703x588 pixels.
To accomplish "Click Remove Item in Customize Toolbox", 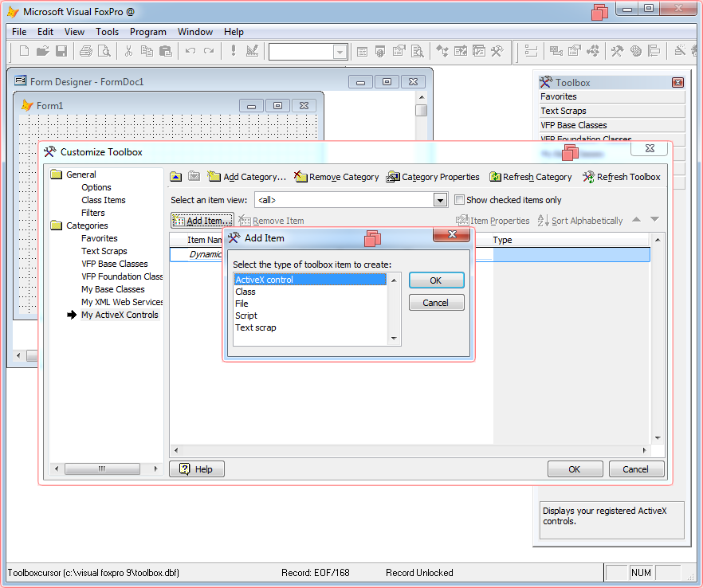I will pos(271,221).
